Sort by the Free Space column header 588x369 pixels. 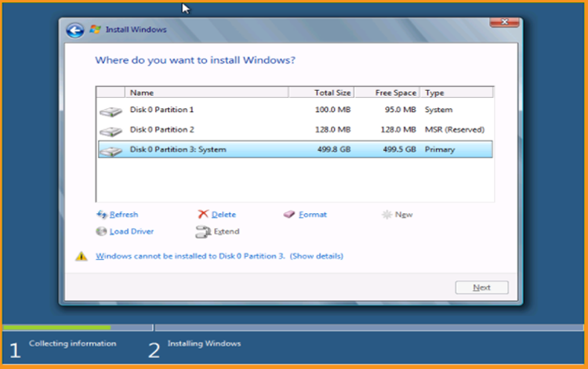tap(387, 92)
